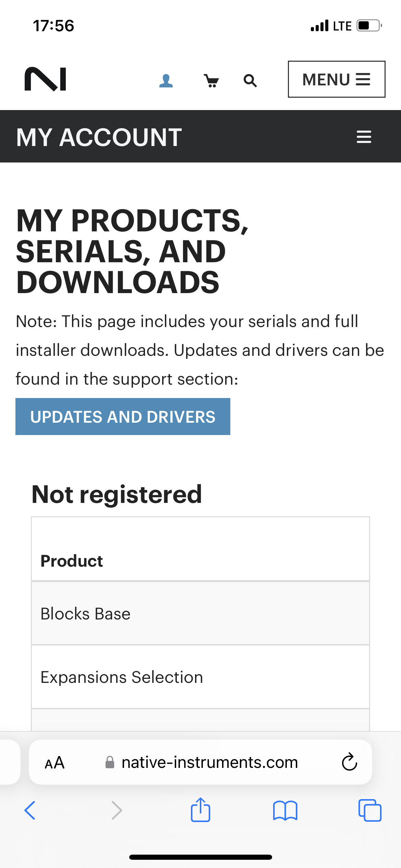
Task: Reload the page
Action: pos(349,762)
